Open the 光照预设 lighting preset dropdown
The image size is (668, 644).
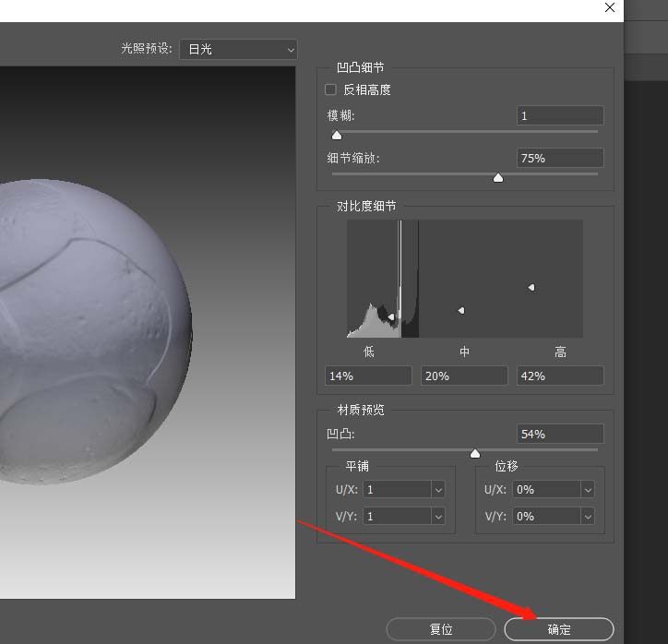point(238,49)
